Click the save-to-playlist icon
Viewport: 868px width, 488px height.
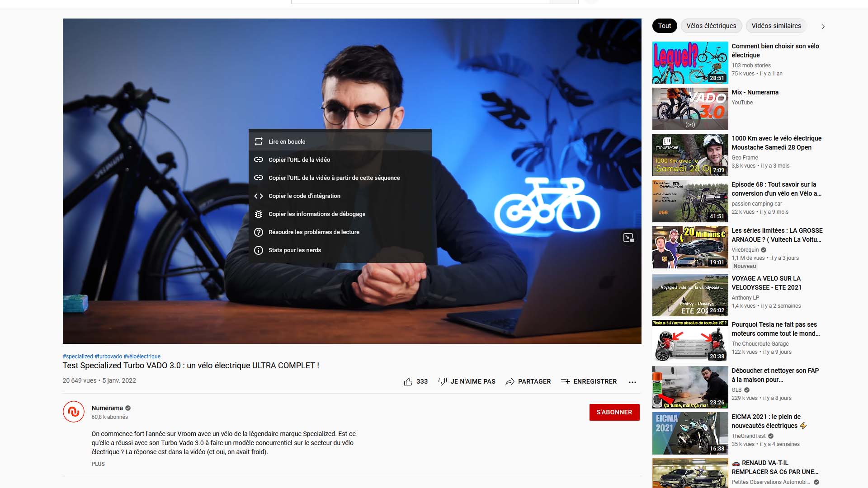[565, 381]
